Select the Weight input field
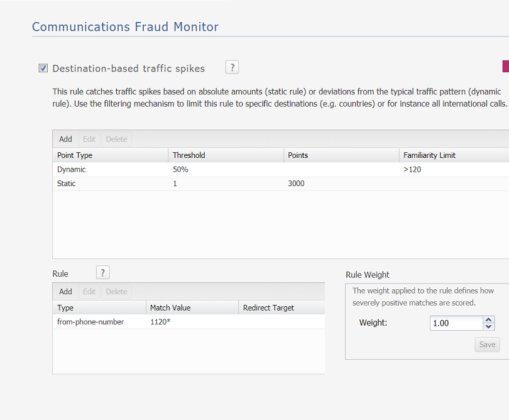 [456, 323]
